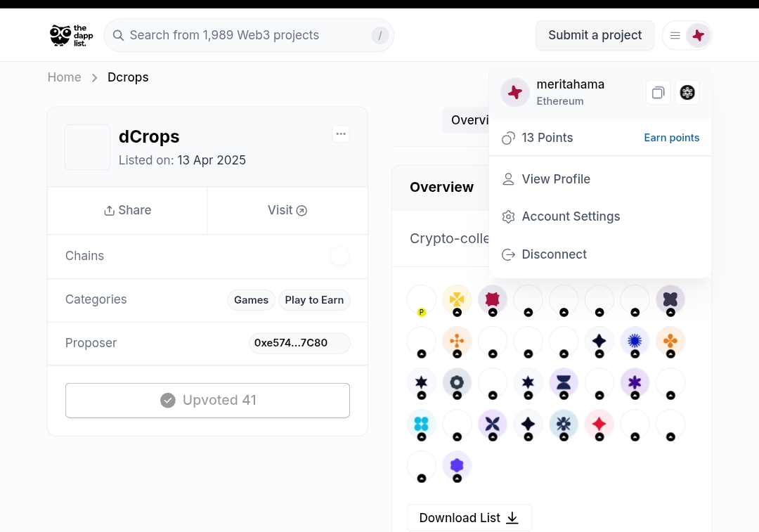Viewport: 759px width, 532px height.
Task: Visit the dCrops website
Action: click(287, 211)
